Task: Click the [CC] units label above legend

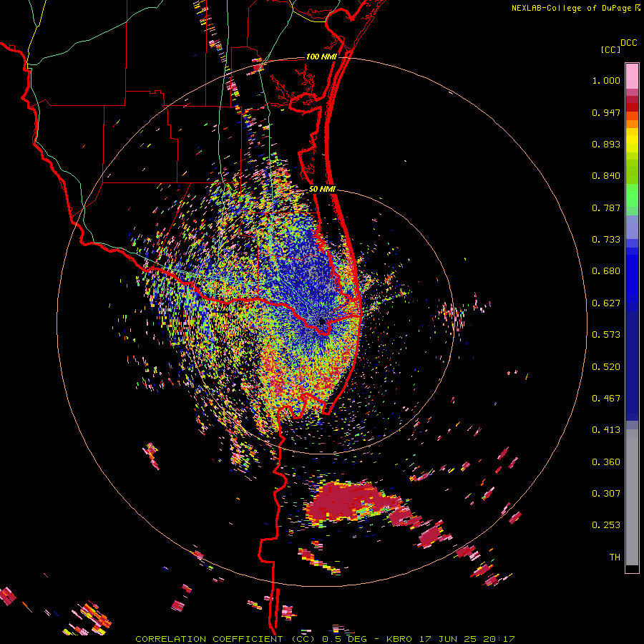Action: pyautogui.click(x=611, y=49)
